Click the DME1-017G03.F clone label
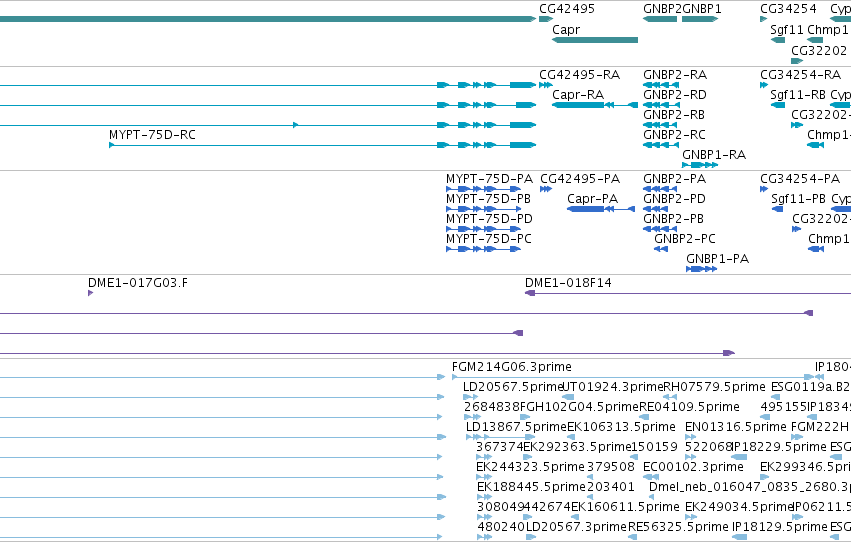Image resolution: width=851 pixels, height=542 pixels. (x=138, y=283)
